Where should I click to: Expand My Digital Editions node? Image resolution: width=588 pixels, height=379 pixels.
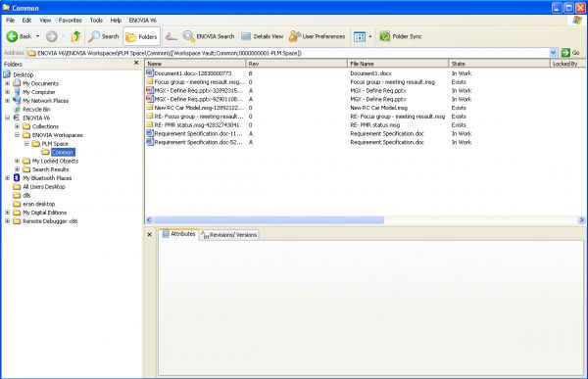[x=7, y=213]
